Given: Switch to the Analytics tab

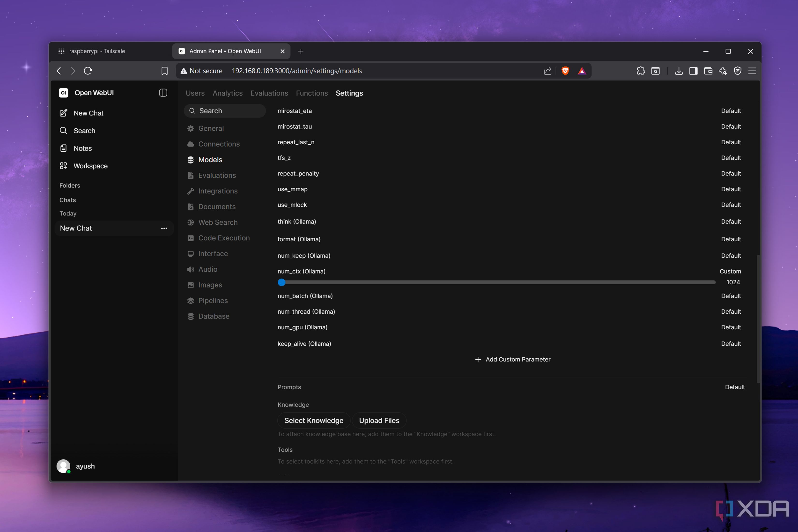Looking at the screenshot, I should tap(227, 93).
